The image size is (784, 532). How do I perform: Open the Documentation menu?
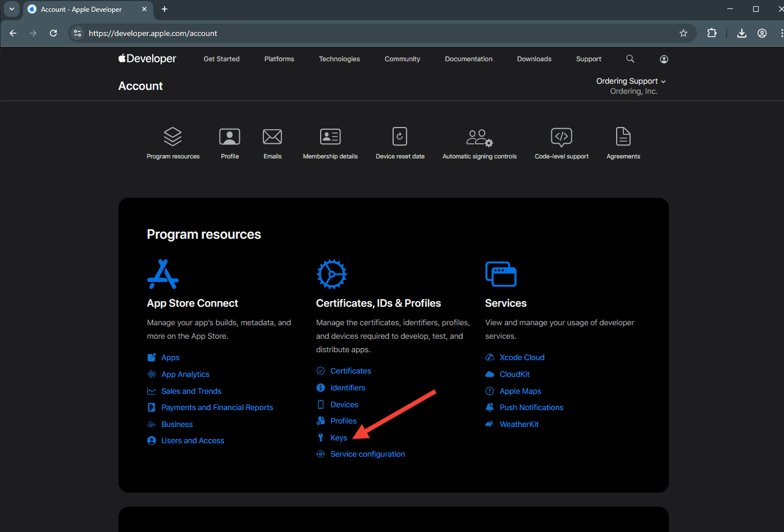pyautogui.click(x=468, y=59)
